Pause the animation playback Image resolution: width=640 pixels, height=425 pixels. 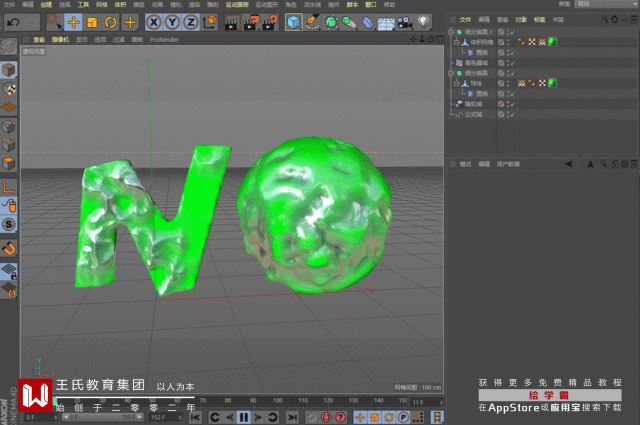(244, 417)
